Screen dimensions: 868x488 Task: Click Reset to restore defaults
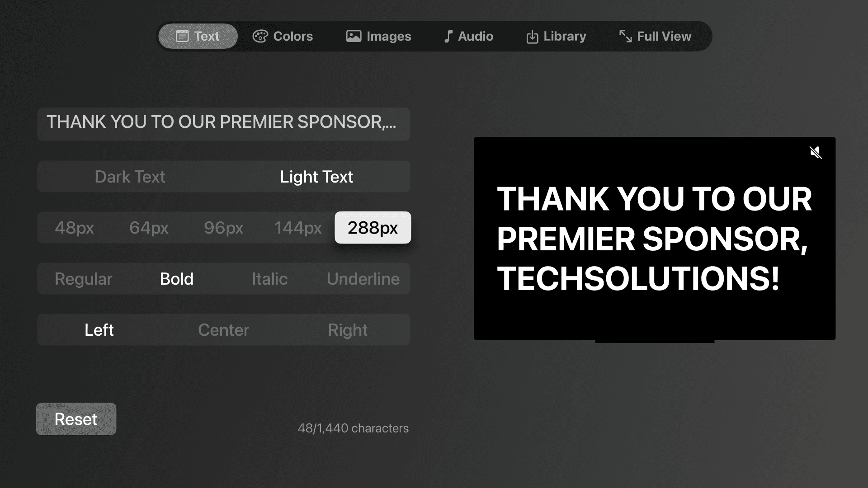(75, 419)
